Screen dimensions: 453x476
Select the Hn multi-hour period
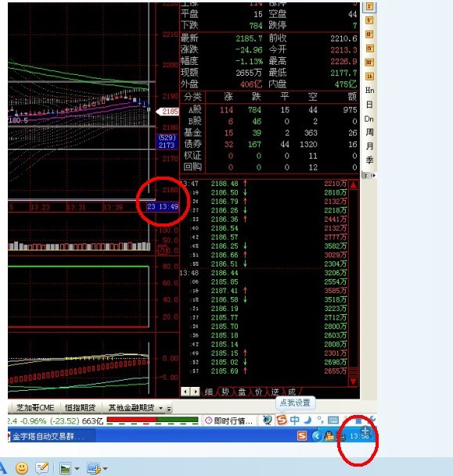click(369, 91)
